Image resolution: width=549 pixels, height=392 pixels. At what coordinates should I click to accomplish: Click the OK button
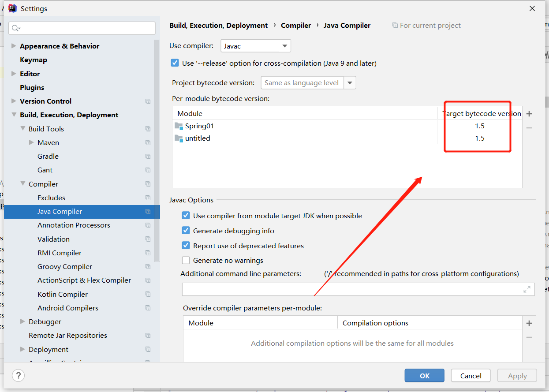pyautogui.click(x=425, y=376)
